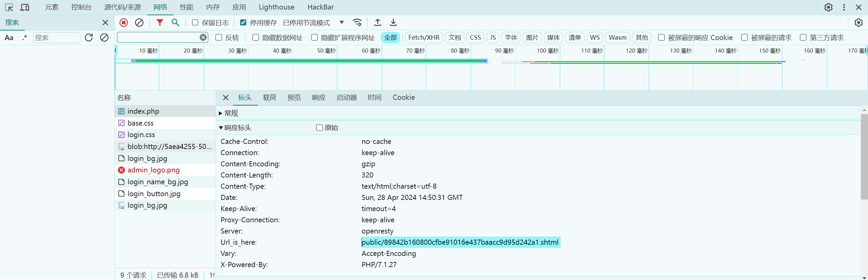
Task: Click the headers pane vertical scrollbar
Action: tap(864, 157)
